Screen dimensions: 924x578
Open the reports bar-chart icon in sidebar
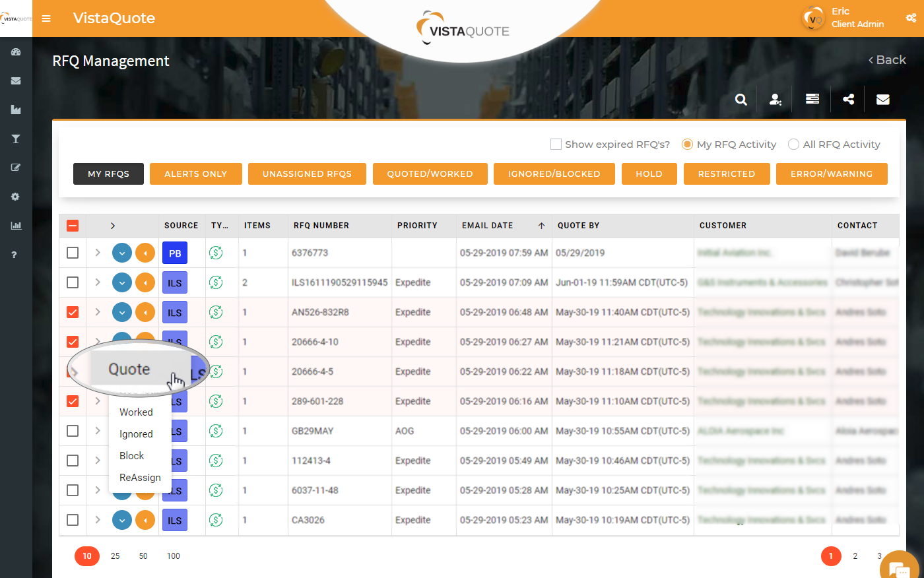16,225
